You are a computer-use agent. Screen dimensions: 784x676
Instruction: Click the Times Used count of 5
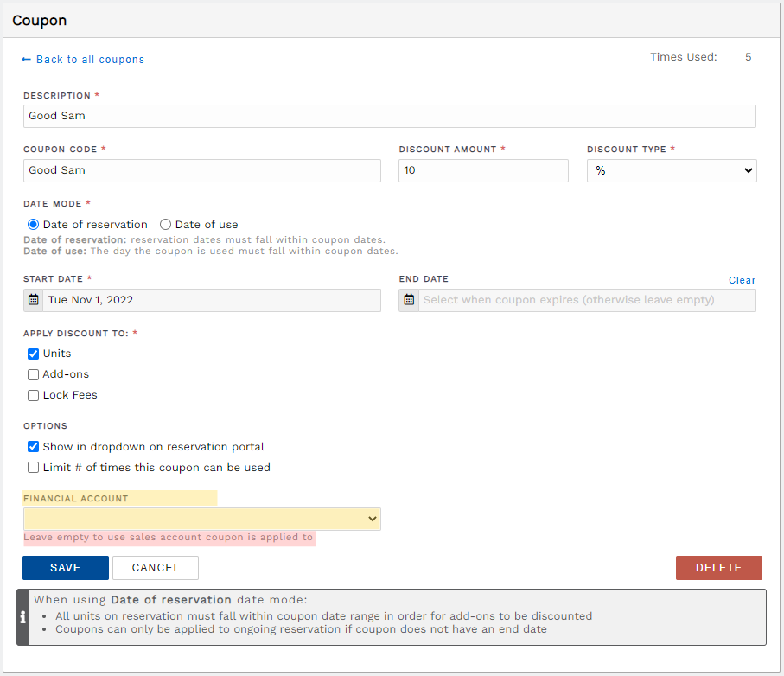point(748,56)
